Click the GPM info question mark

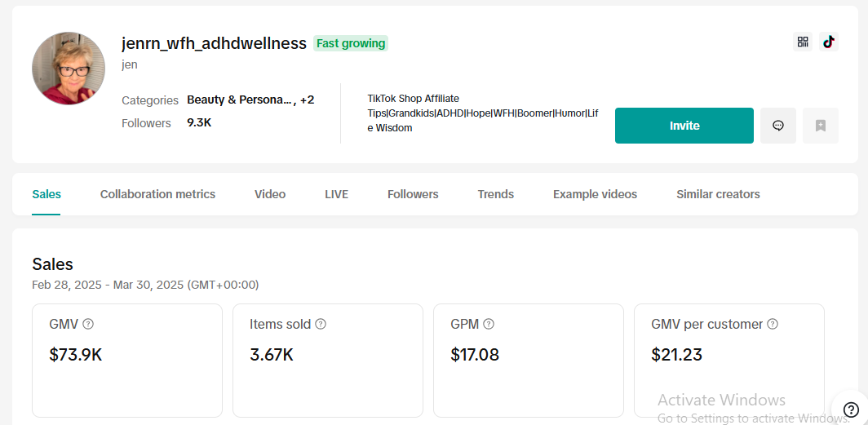pos(488,325)
